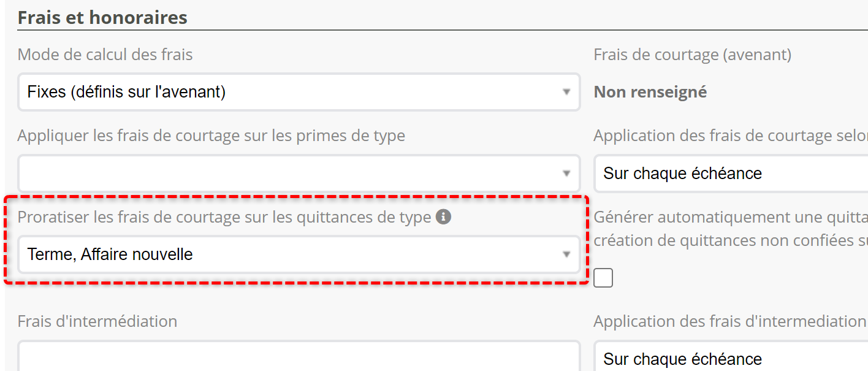Click the arrow of Mode de calcul dropdown
The width and height of the screenshot is (868, 371).
coord(566,93)
